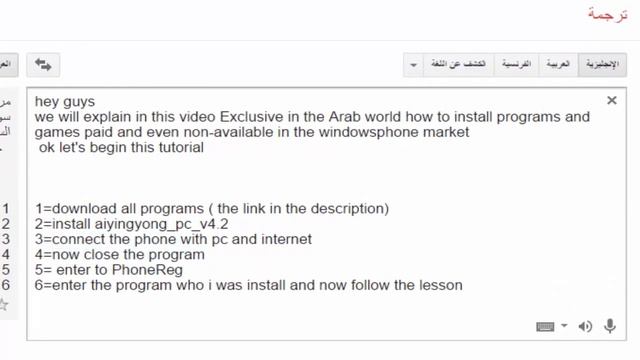Click the "ok let's begin this tutorial" line
Image resolution: width=640 pixels, height=360 pixels.
(x=121, y=147)
